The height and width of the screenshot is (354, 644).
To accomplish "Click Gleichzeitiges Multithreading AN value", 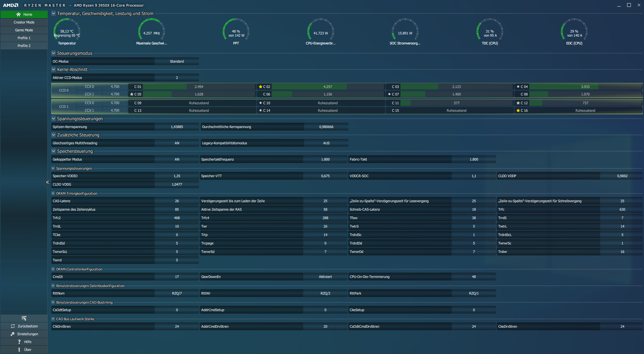I will 177,143.
